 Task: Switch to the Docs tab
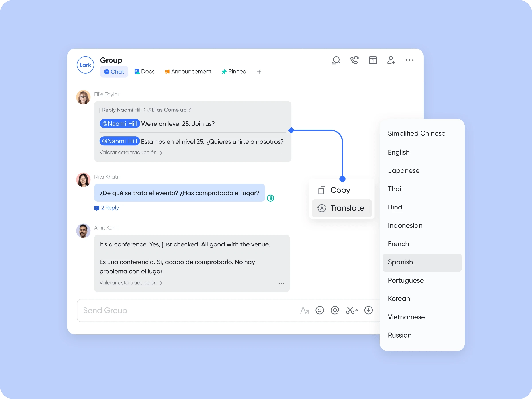(144, 71)
